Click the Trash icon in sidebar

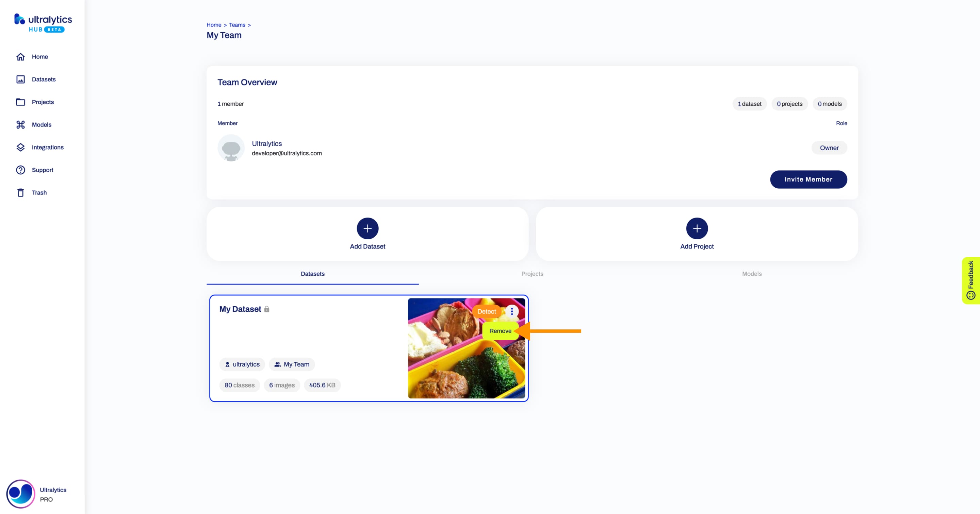[x=21, y=192]
